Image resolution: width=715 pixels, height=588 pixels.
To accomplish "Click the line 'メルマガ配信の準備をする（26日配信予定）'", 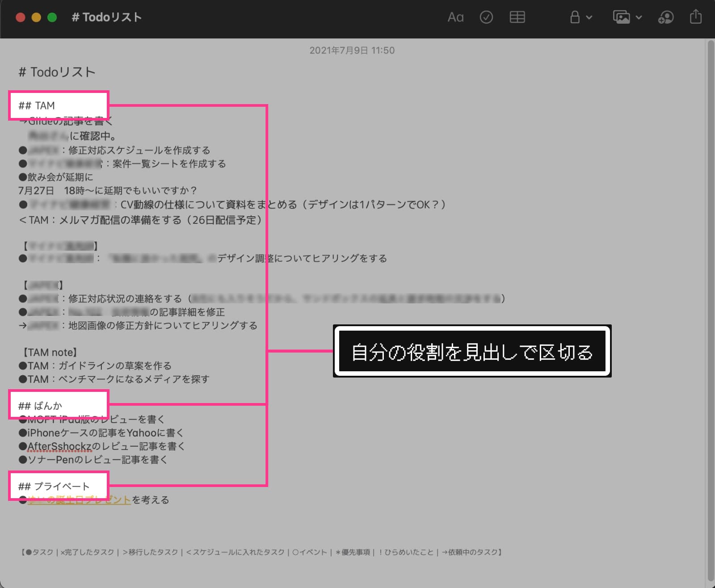I will click(x=162, y=220).
